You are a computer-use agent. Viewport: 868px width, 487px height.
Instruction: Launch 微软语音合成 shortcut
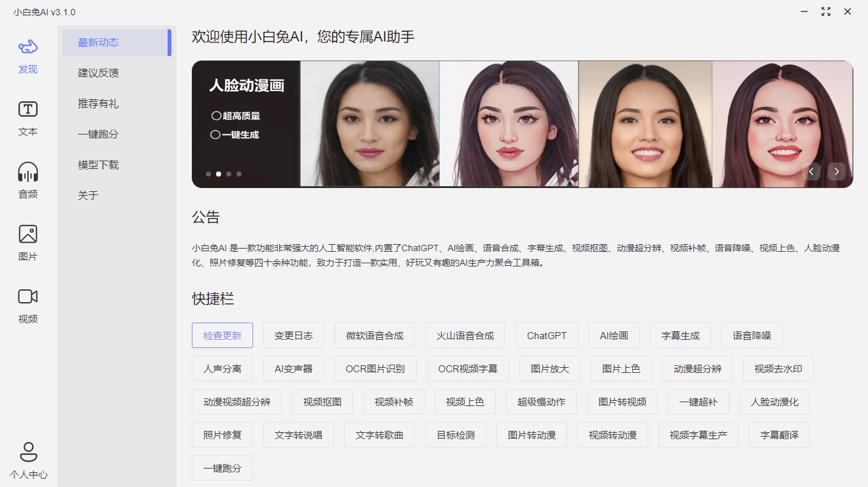coord(375,335)
